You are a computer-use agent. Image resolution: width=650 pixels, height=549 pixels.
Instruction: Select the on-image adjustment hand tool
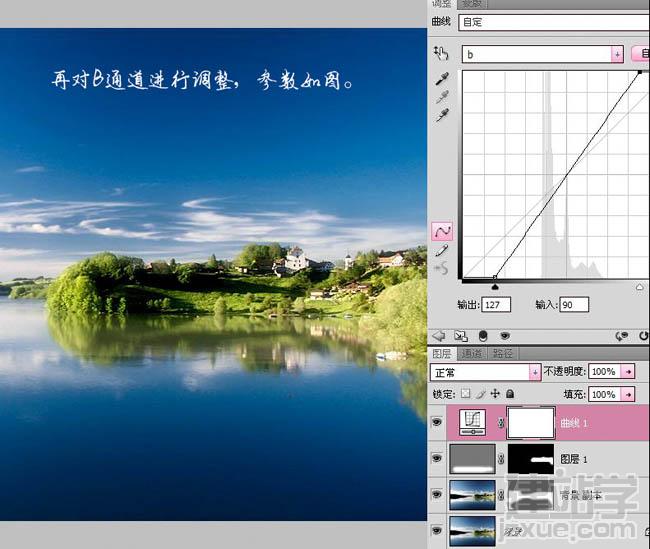pos(441,53)
